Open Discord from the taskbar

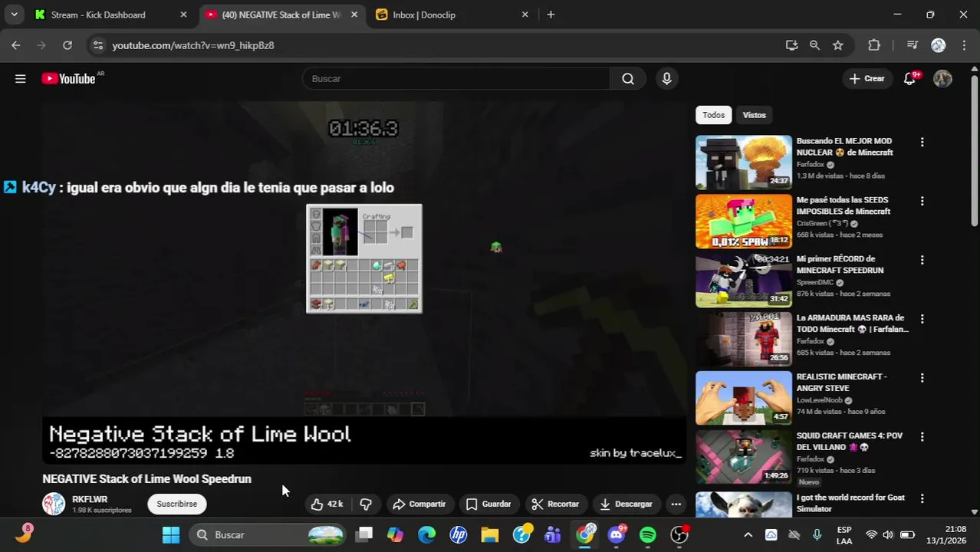(617, 534)
